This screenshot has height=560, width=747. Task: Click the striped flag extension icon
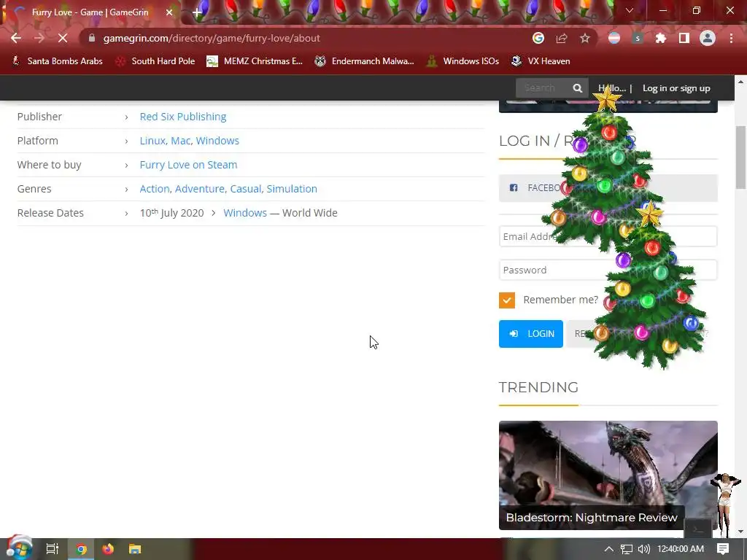point(614,38)
